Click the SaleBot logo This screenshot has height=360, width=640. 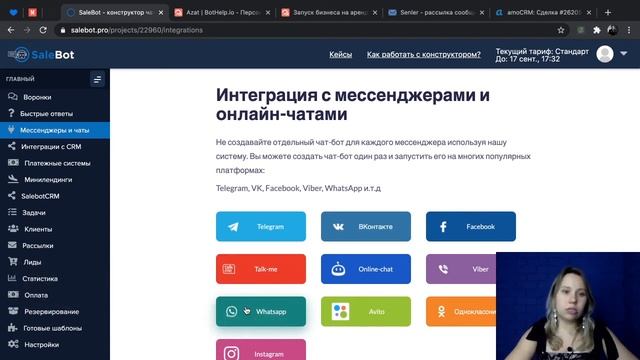tap(41, 54)
